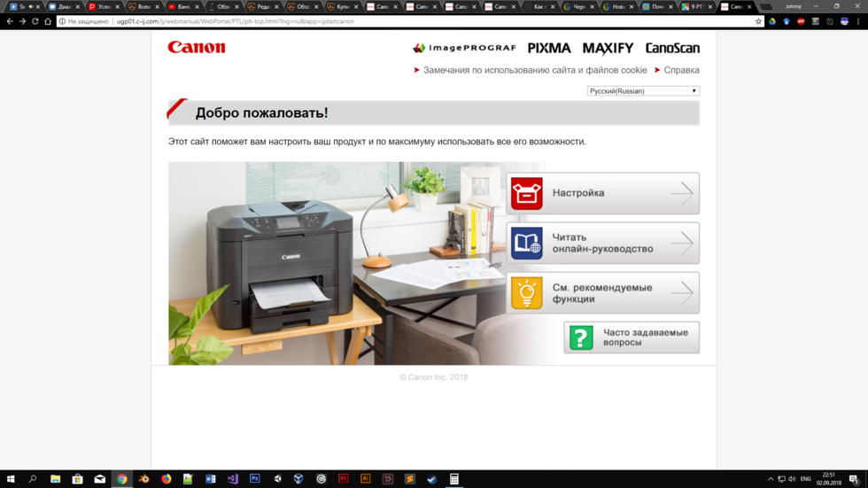Bookmark this page with the star icon
Viewport: 868px width, 488px height.
(758, 21)
